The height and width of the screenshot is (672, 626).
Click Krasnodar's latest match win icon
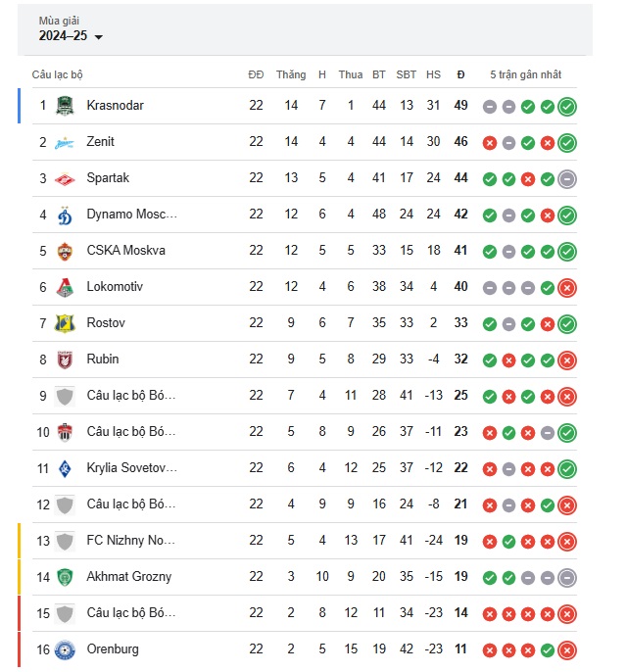(567, 106)
